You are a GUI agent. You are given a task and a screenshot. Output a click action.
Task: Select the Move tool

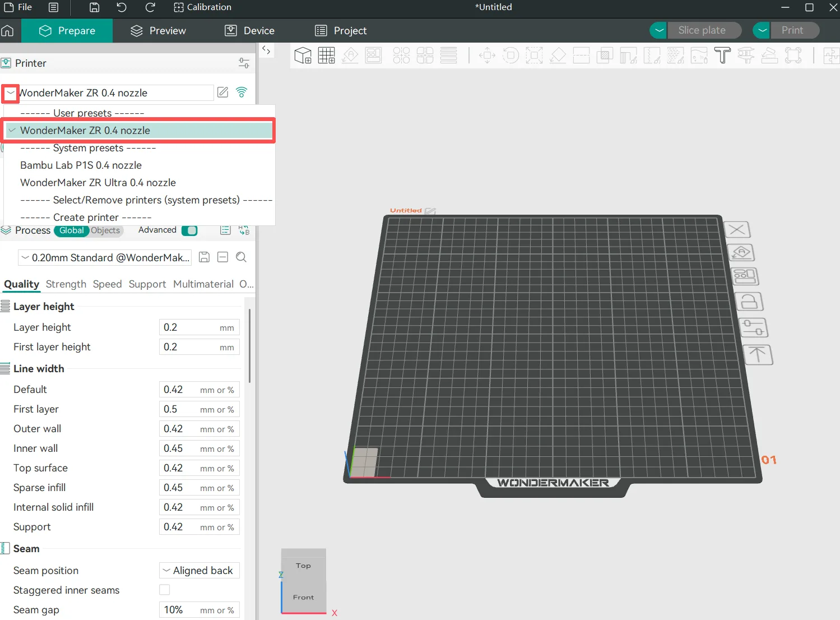point(487,55)
